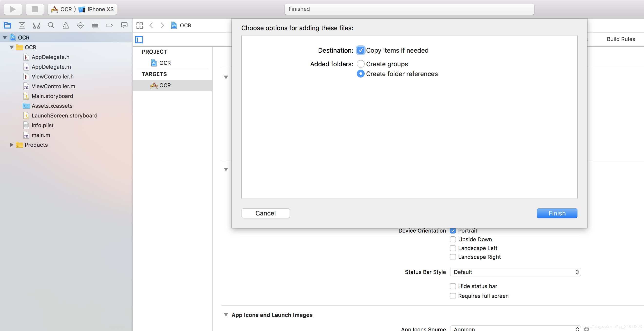644x331 pixels.
Task: Open the Report navigator
Action: pos(124,25)
